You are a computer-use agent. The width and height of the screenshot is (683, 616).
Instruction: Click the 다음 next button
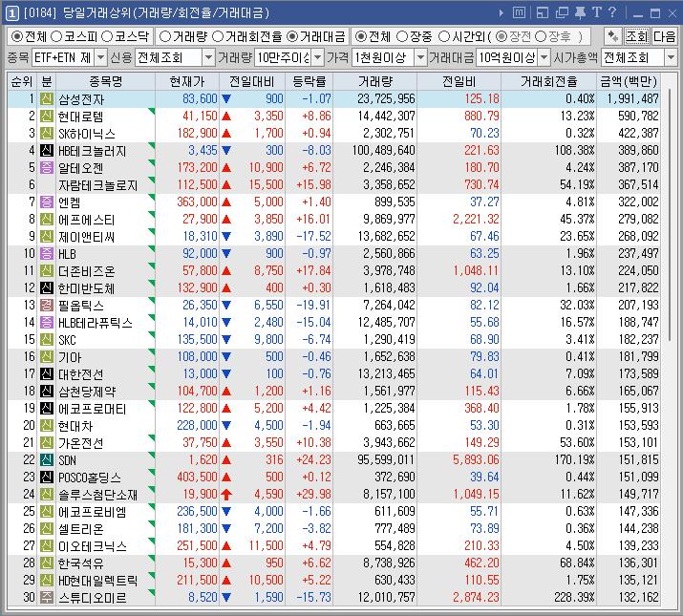coord(664,36)
